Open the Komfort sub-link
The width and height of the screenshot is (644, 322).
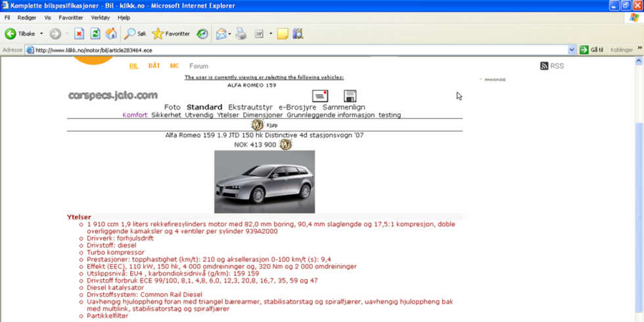135,115
